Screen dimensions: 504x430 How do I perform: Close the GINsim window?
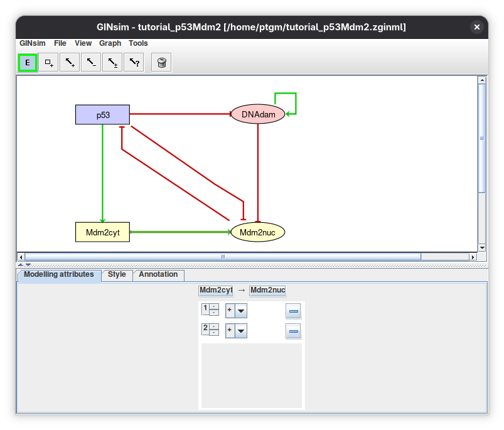click(476, 27)
